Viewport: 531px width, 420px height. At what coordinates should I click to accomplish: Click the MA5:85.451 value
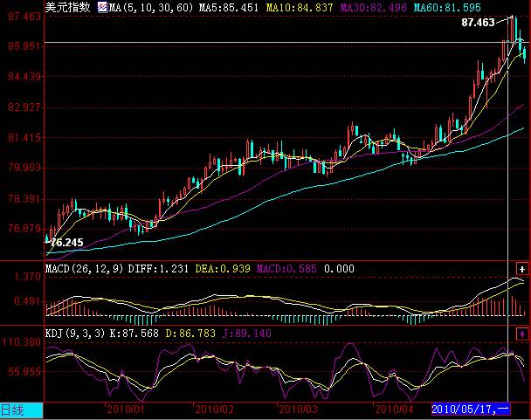click(229, 8)
